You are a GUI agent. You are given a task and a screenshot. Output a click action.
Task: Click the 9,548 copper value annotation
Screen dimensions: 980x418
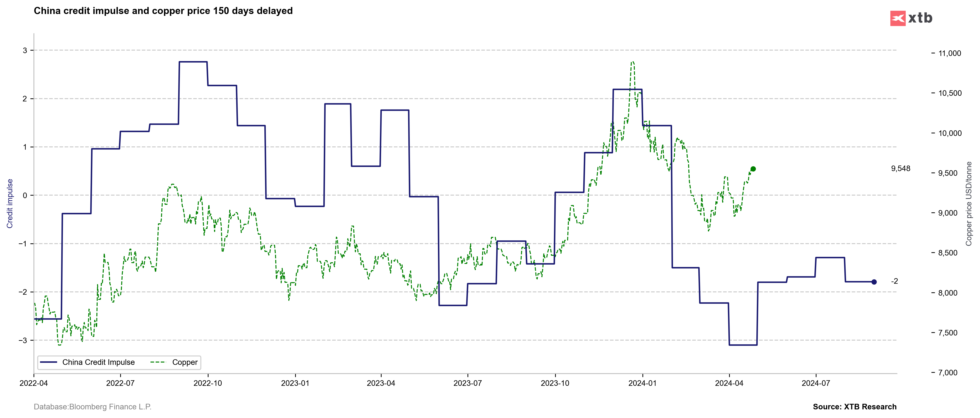[x=901, y=169]
